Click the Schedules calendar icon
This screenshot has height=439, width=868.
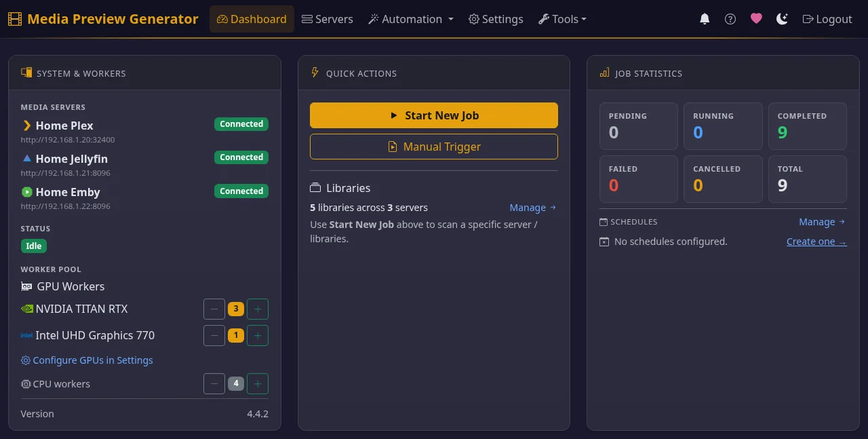coord(604,222)
